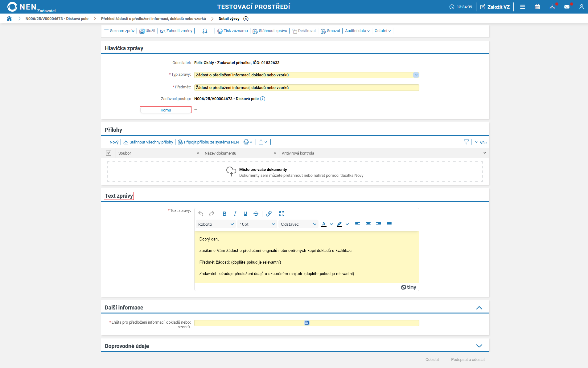The image size is (588, 368).
Task: Open the Roboto font family dropdown
Action: (216, 224)
